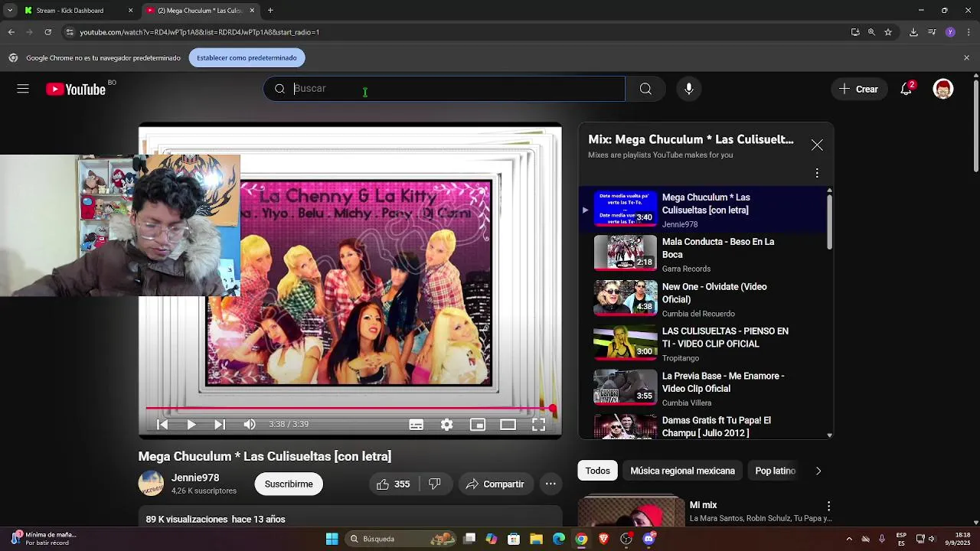Open player settings gear

coord(447,425)
